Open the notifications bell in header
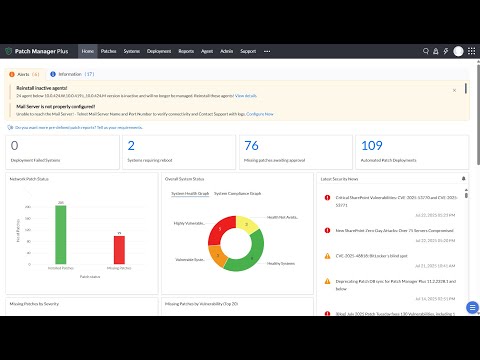The width and height of the screenshot is (480, 360). pyautogui.click(x=436, y=51)
